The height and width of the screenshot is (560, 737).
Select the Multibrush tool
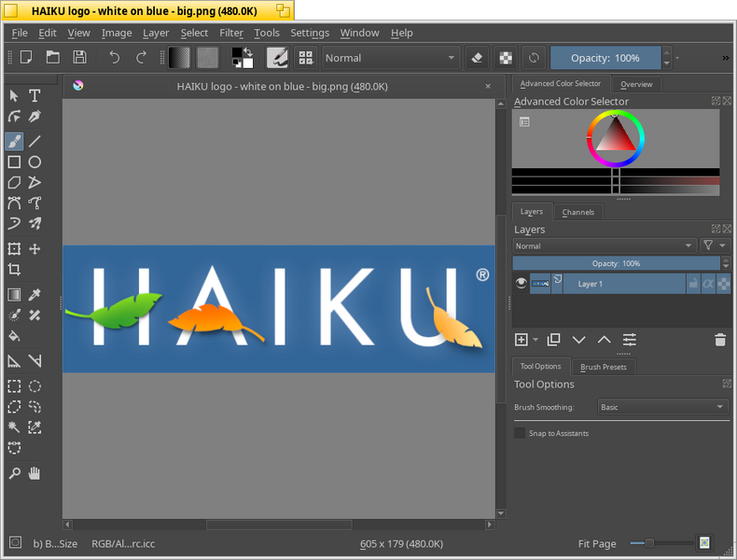[35, 223]
